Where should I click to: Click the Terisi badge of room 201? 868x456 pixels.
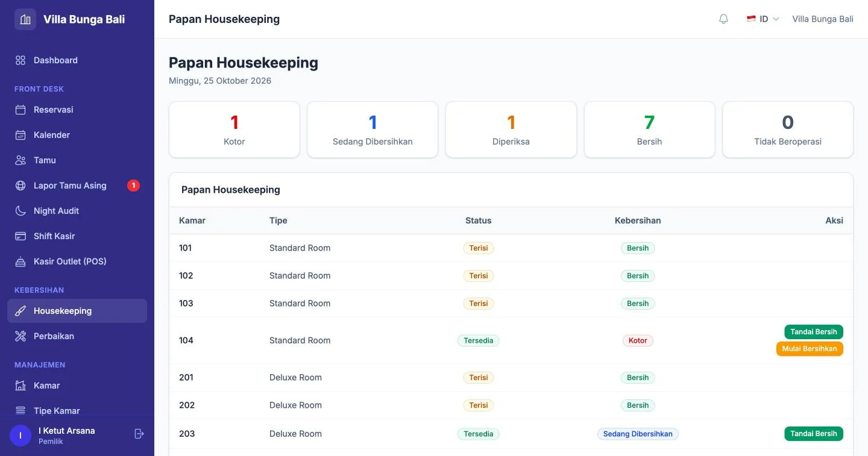[478, 378]
